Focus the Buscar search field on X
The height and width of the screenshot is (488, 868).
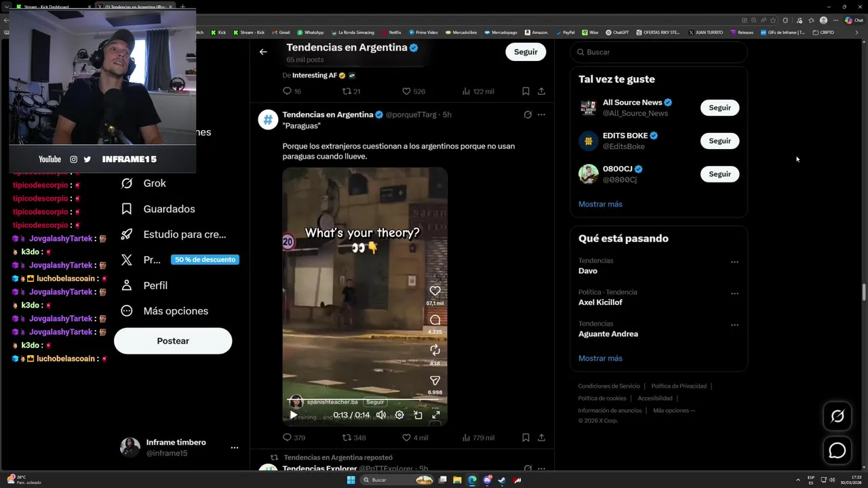pyautogui.click(x=658, y=52)
